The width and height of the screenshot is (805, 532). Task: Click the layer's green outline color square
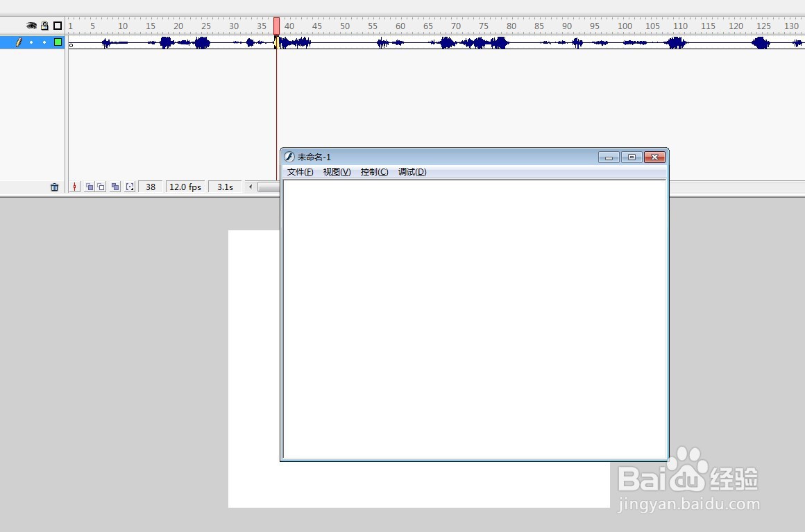(58, 42)
